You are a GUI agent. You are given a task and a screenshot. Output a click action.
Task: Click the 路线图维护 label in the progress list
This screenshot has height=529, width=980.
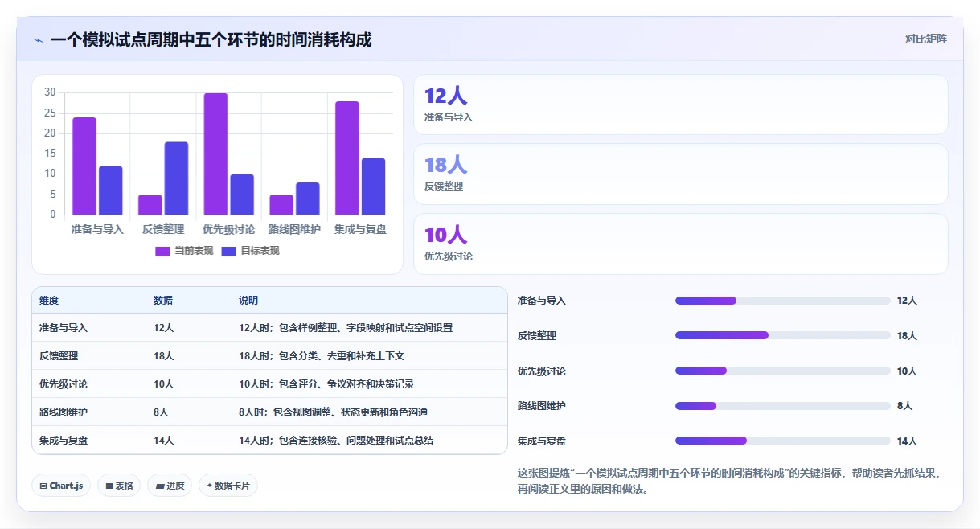pyautogui.click(x=542, y=406)
